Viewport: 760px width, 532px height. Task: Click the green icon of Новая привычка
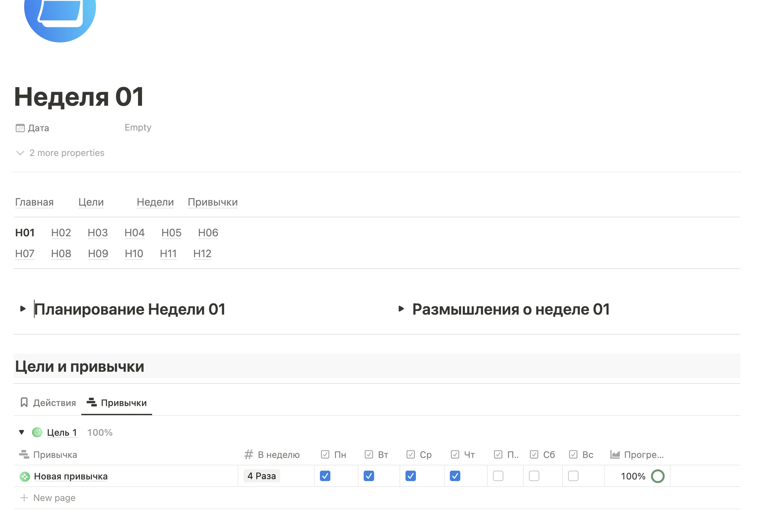pyautogui.click(x=25, y=477)
